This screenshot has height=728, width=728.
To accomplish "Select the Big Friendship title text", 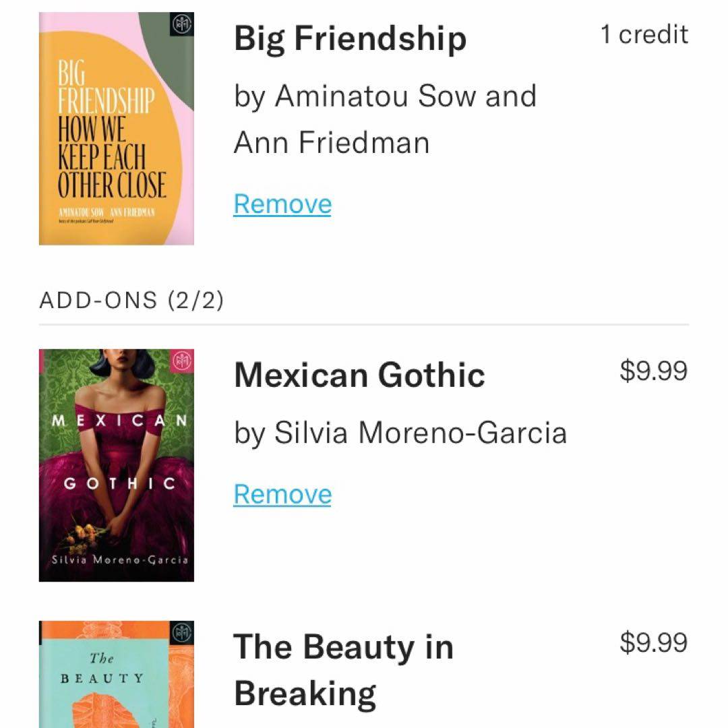I will click(x=350, y=38).
